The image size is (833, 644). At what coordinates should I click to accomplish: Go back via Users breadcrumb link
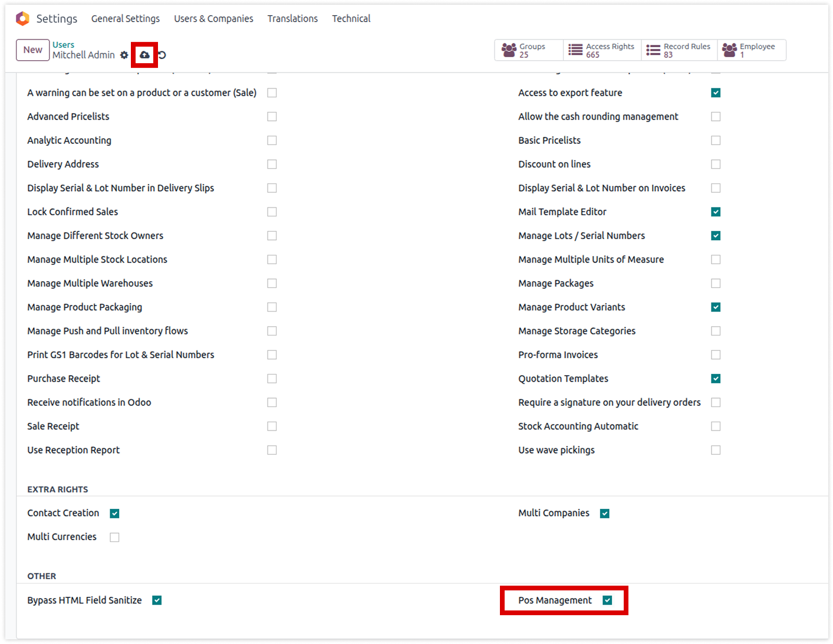tap(63, 45)
